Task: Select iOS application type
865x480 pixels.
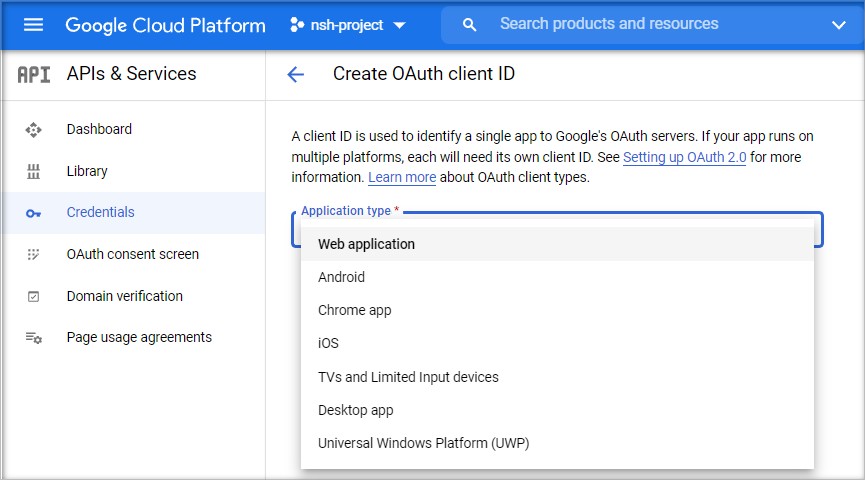Action: pos(557,343)
